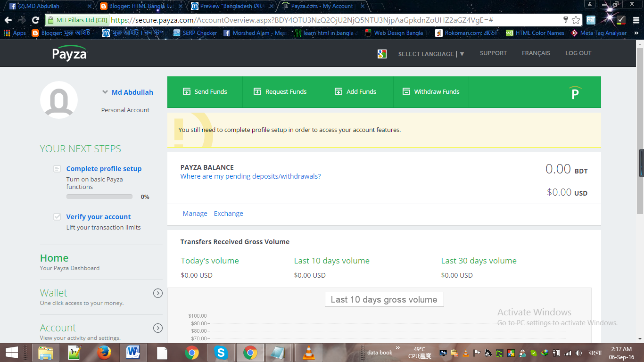The image size is (644, 362).
Task: Open File Explorer from taskbar
Action: [46, 353]
